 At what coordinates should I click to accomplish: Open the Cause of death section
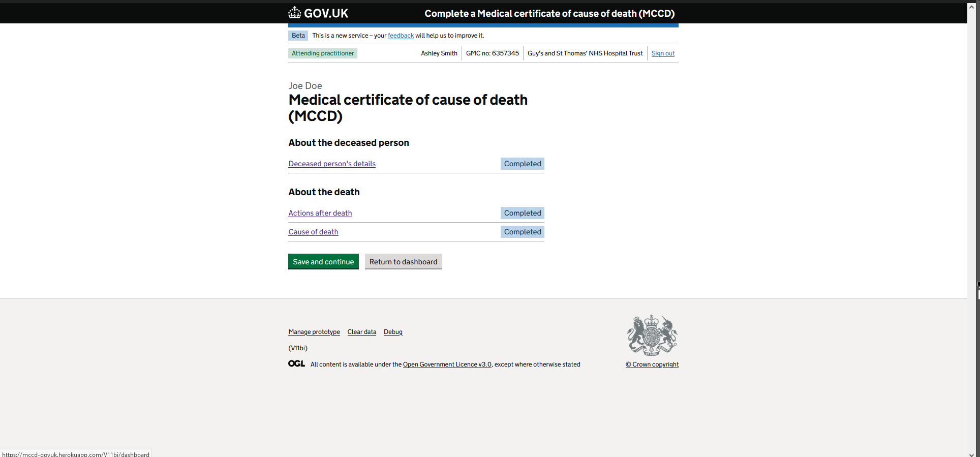(313, 232)
